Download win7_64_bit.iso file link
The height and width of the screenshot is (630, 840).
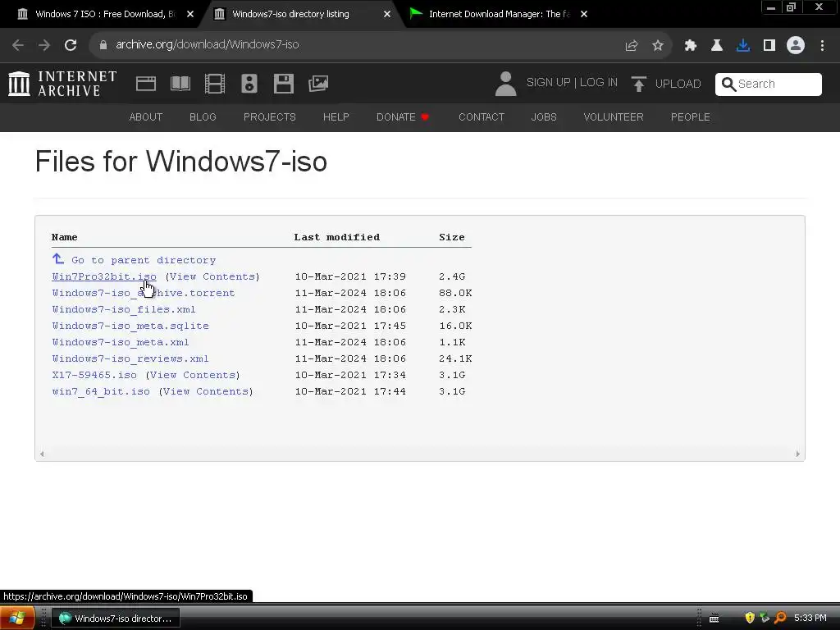click(x=101, y=391)
